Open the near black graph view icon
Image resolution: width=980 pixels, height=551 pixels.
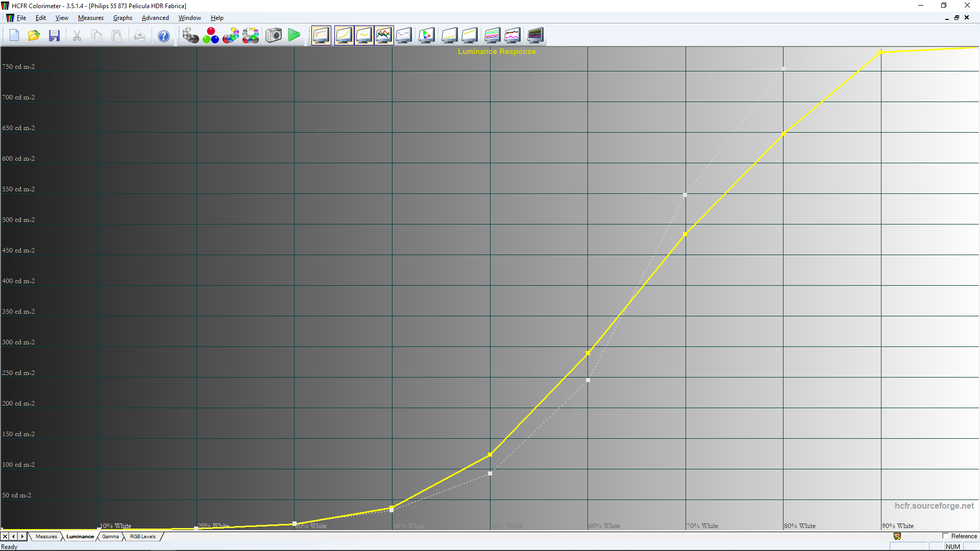click(449, 35)
